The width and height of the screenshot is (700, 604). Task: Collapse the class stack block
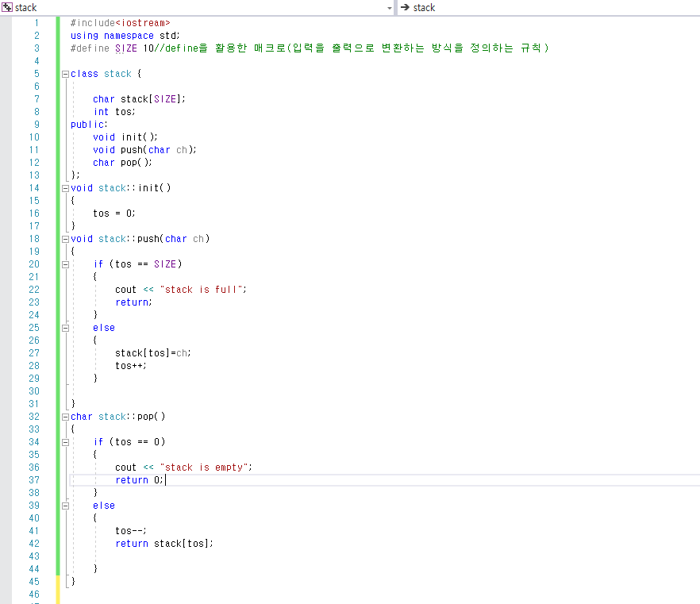tap(65, 74)
